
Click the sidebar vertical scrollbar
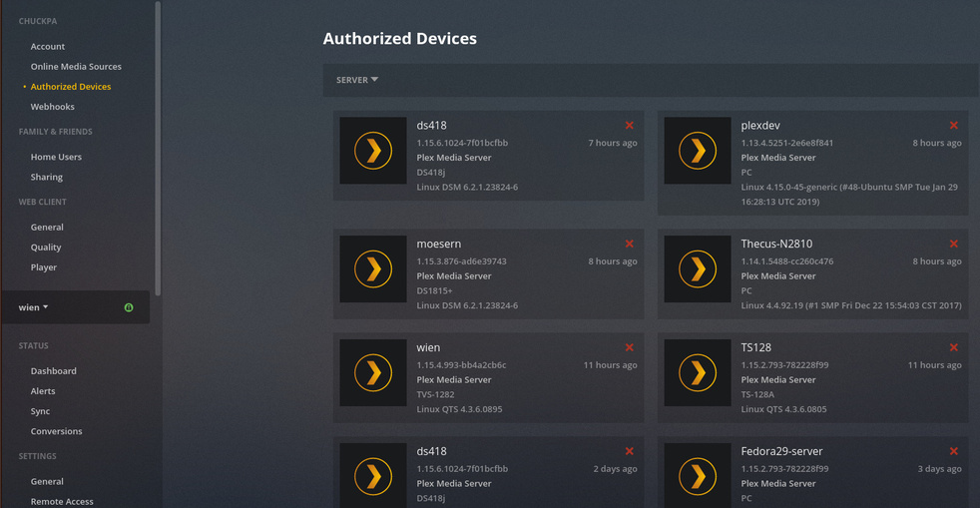coord(158,148)
